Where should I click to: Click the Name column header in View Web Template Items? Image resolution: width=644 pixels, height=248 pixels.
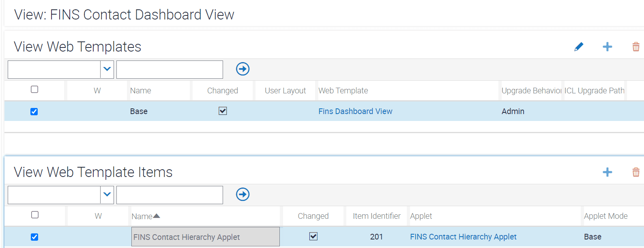click(x=142, y=216)
